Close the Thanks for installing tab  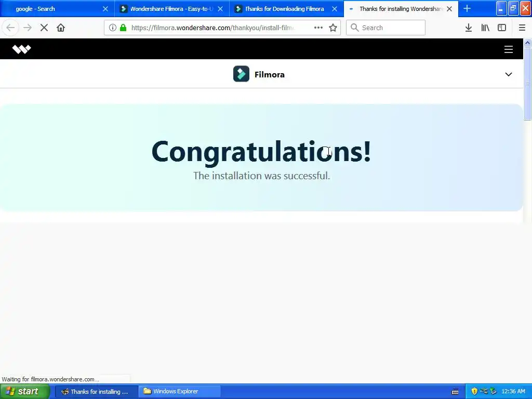(449, 9)
